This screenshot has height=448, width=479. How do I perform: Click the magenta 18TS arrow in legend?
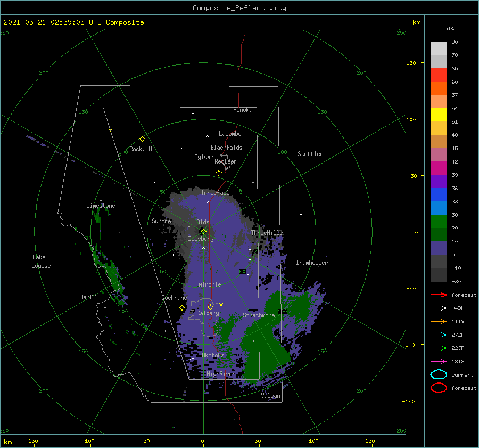coord(439,362)
